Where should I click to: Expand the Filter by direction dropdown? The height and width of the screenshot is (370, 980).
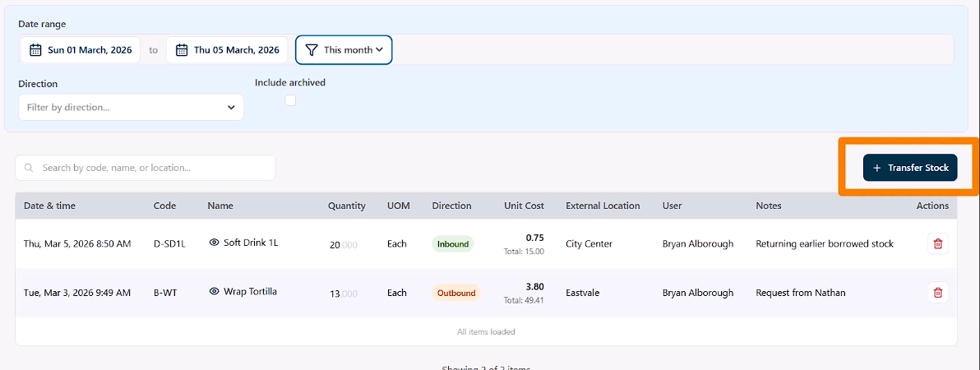pos(131,107)
